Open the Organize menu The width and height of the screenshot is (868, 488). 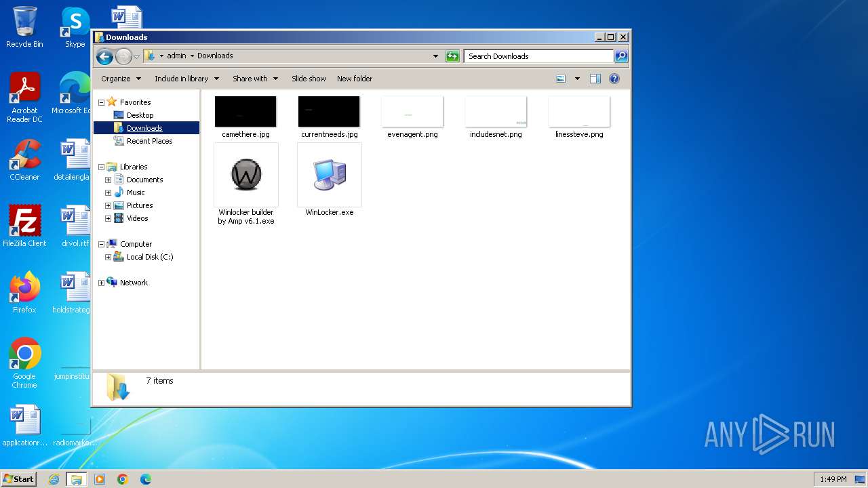click(121, 79)
